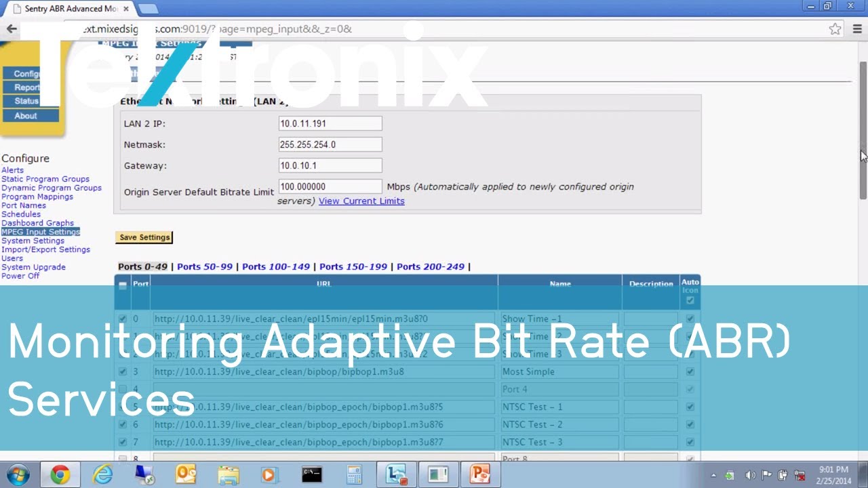Click the Origin Server Default Bitrate Limit field
This screenshot has height=488, width=868.
tap(330, 186)
